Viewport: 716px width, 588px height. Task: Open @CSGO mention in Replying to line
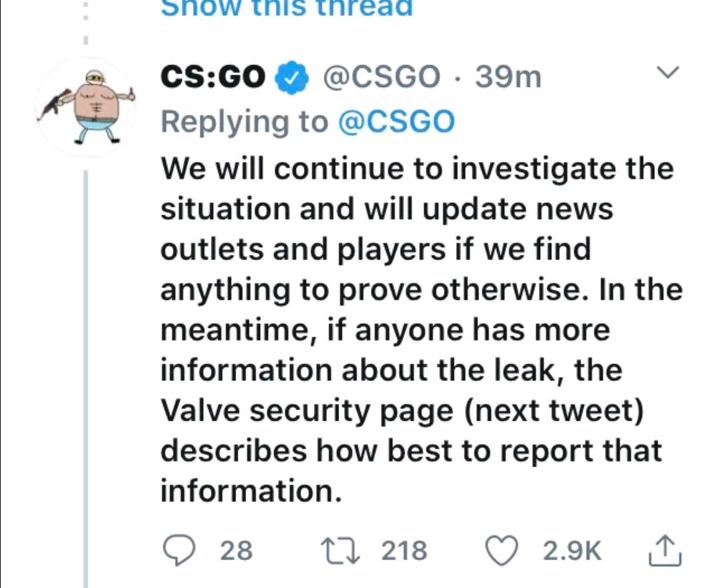pos(397,121)
